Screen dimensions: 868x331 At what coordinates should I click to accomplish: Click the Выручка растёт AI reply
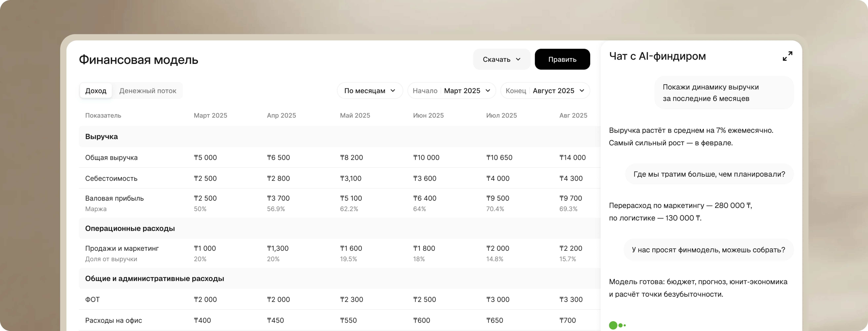click(691, 136)
